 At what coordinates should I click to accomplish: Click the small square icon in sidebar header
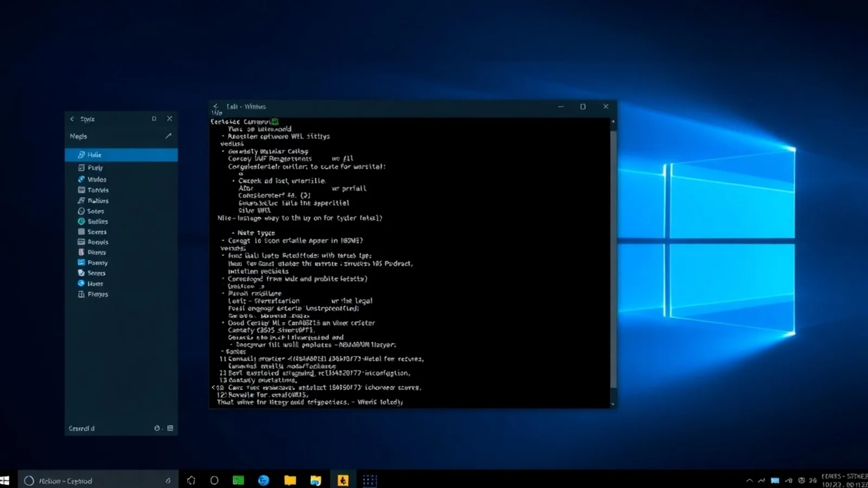(x=154, y=118)
